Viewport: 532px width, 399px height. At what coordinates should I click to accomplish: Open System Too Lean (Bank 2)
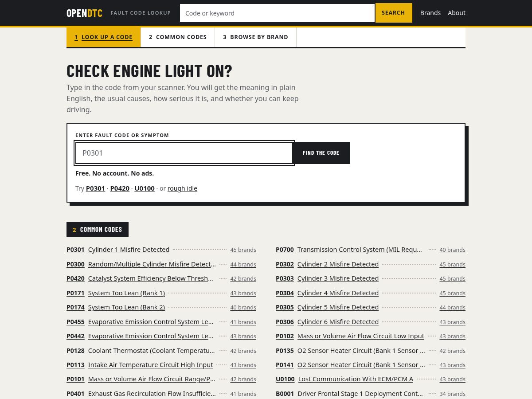pyautogui.click(x=126, y=307)
